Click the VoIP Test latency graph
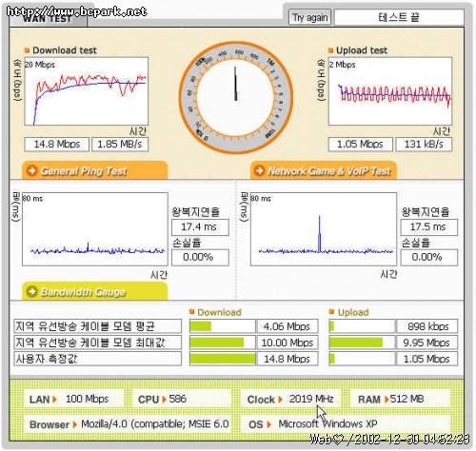This screenshot has height=451, width=476. [324, 229]
